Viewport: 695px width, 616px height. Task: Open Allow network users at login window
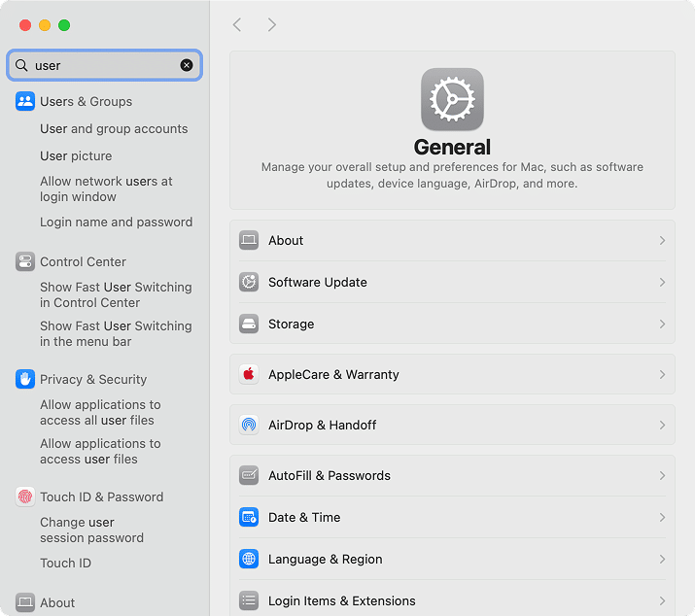coord(106,188)
